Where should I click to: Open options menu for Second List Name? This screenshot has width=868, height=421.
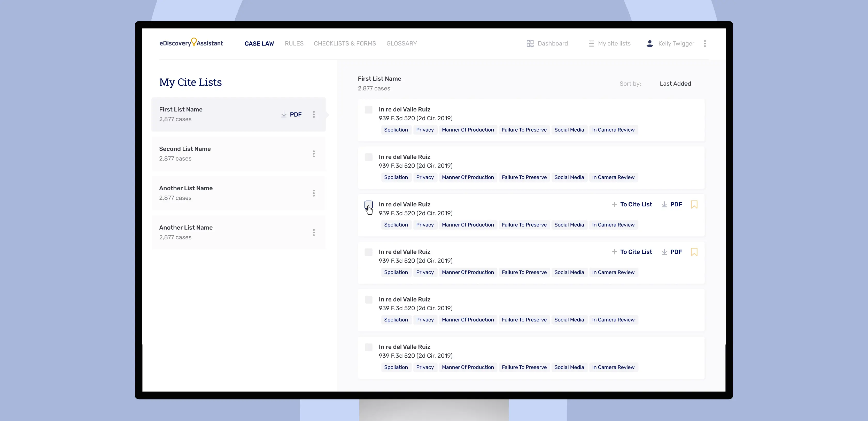[314, 154]
